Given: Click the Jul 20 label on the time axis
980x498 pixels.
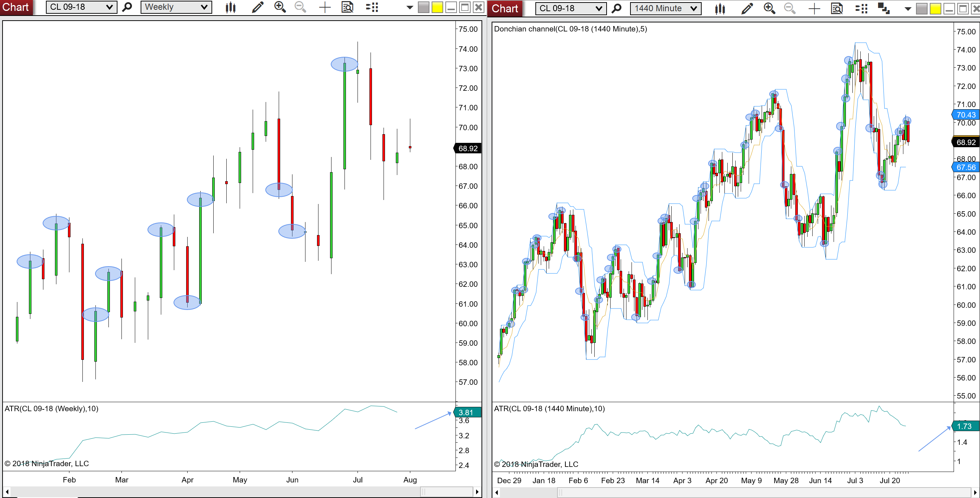Looking at the screenshot, I should click(890, 481).
